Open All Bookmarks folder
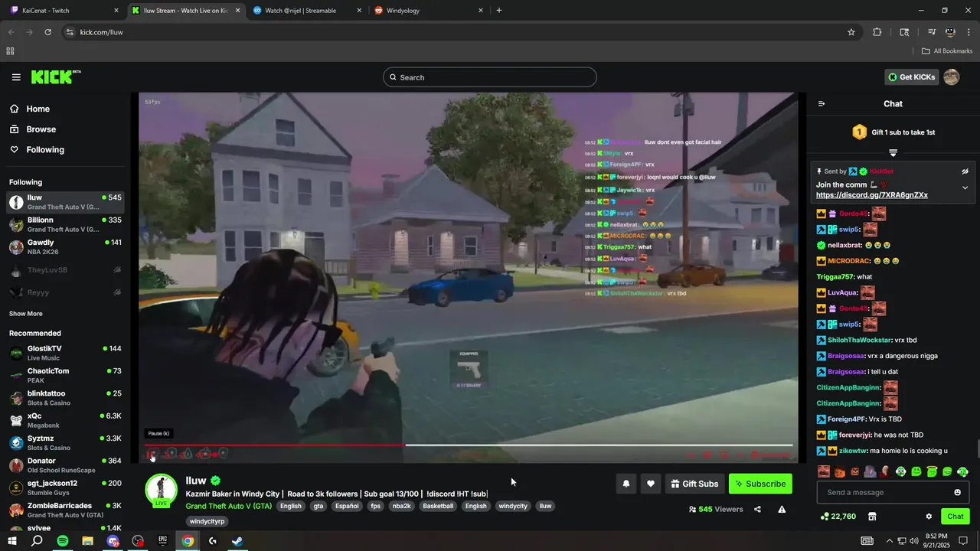Screen dimensions: 980x551 [x=947, y=51]
